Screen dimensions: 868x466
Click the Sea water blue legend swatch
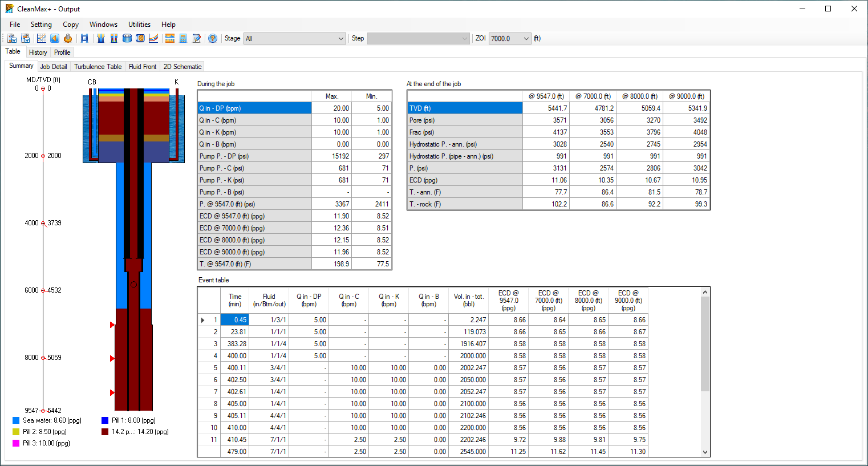click(16, 420)
